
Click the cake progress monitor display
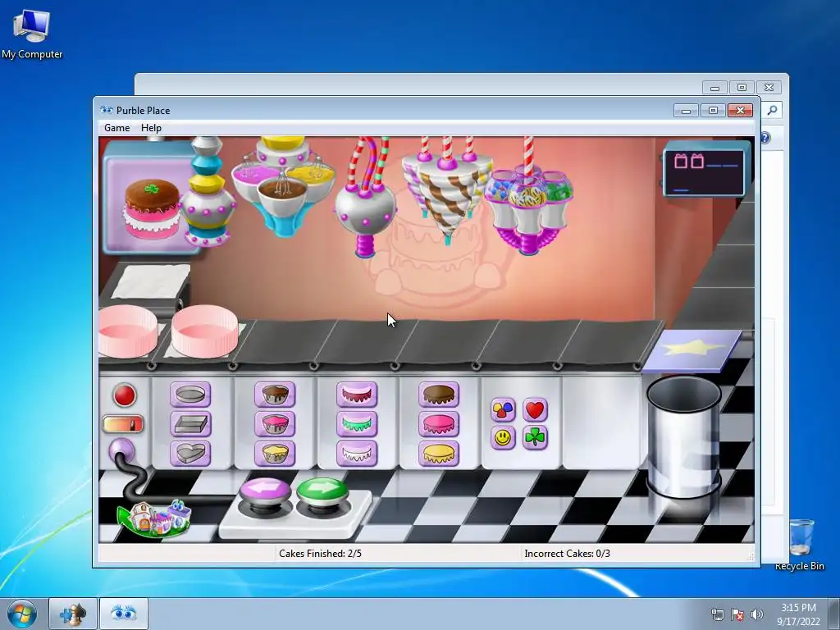pos(705,171)
